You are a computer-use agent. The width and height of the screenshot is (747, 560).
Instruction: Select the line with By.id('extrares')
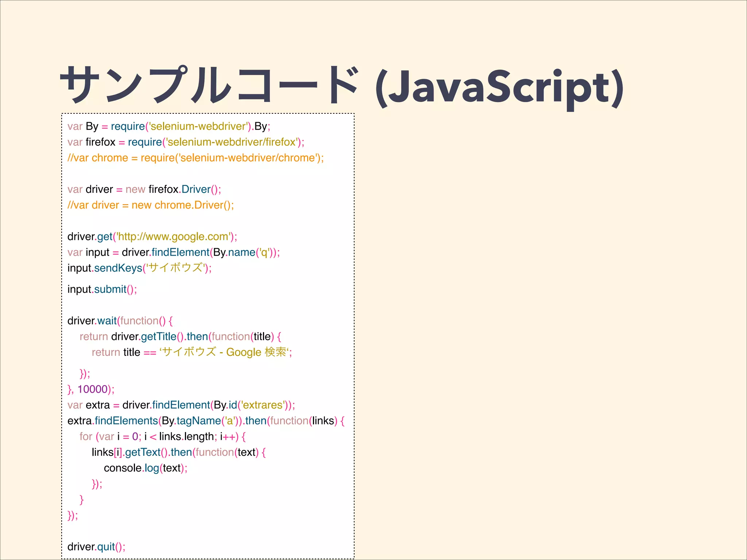click(x=181, y=405)
